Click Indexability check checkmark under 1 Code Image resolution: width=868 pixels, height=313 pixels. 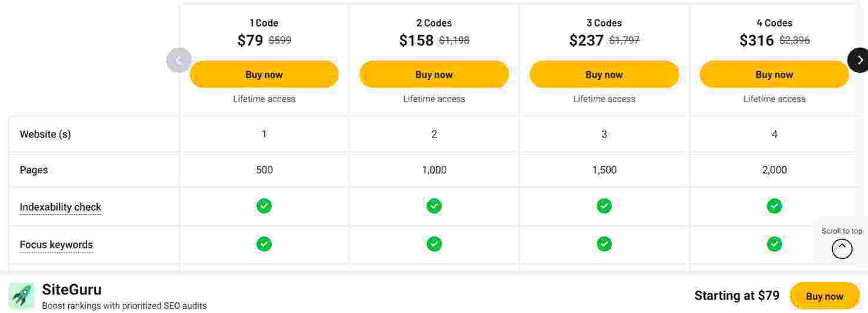264,206
